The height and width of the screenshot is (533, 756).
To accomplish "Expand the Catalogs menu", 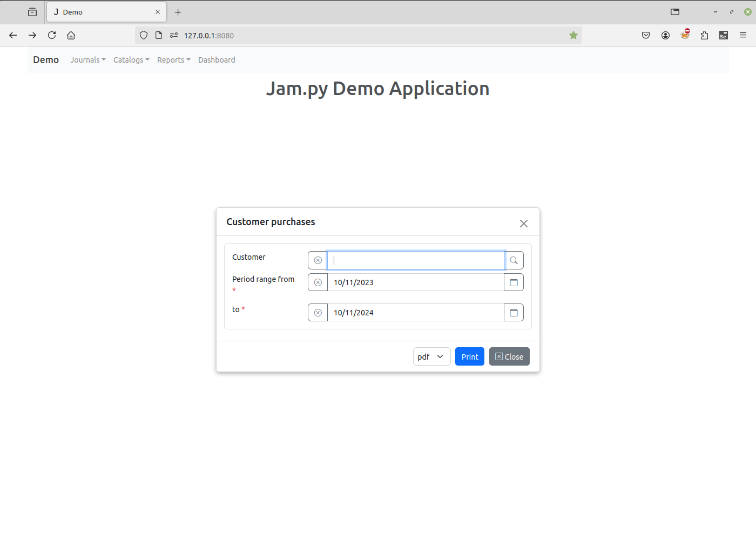I will (131, 59).
